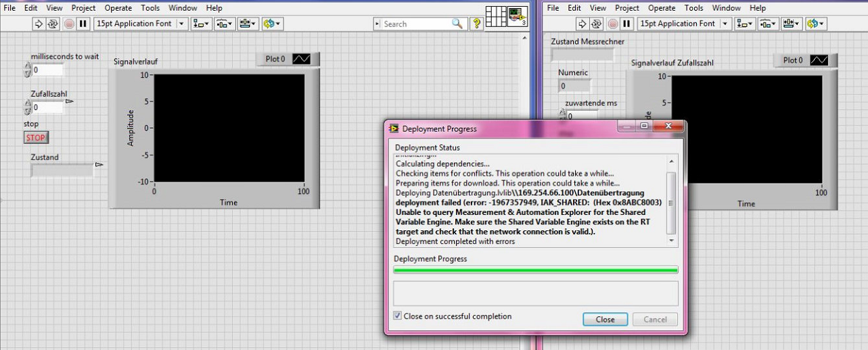
Task: Click the zuwartende ms numeric field
Action: [x=583, y=116]
